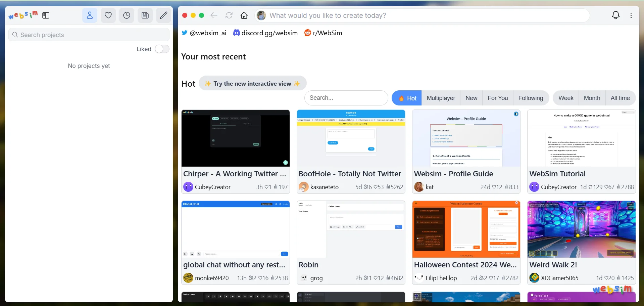Screen dimensions: 644x306
Task: Click monke69420 avatar
Action: coord(188,278)
